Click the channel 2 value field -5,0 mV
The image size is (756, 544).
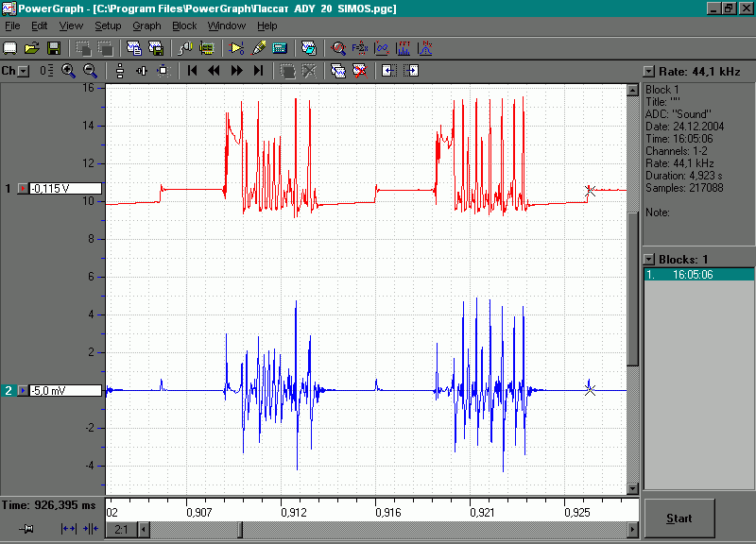click(65, 390)
